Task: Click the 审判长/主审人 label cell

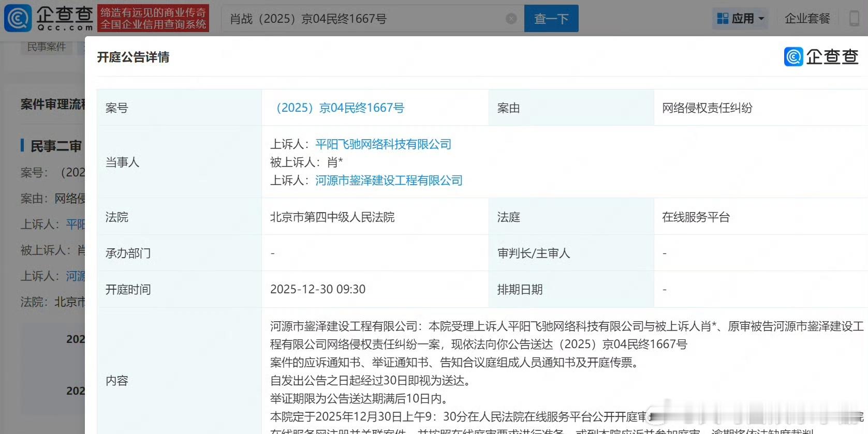Action: point(571,253)
